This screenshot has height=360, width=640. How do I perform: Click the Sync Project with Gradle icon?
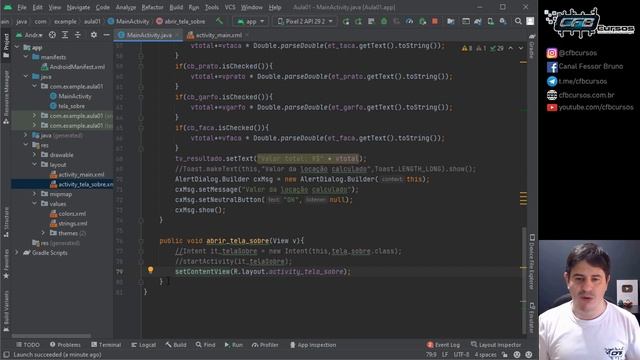(478, 21)
